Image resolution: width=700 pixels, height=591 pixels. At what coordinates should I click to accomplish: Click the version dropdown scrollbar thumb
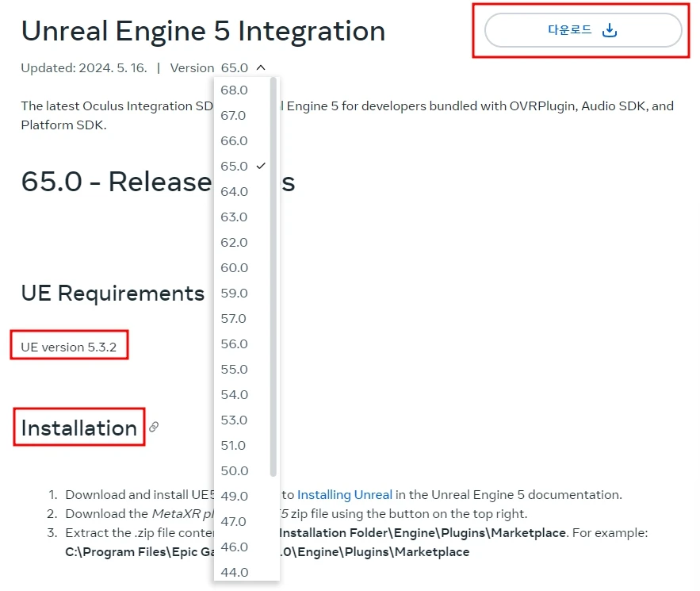coord(273,277)
